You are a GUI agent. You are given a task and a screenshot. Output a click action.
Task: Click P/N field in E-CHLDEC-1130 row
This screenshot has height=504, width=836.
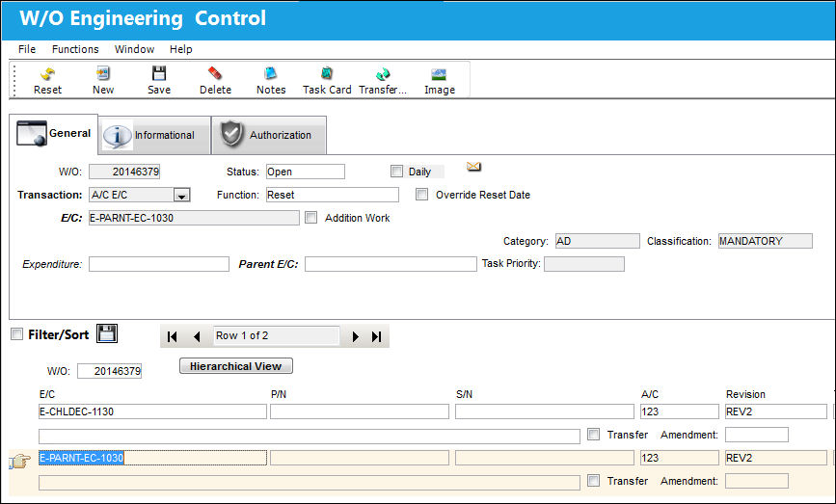[360, 411]
